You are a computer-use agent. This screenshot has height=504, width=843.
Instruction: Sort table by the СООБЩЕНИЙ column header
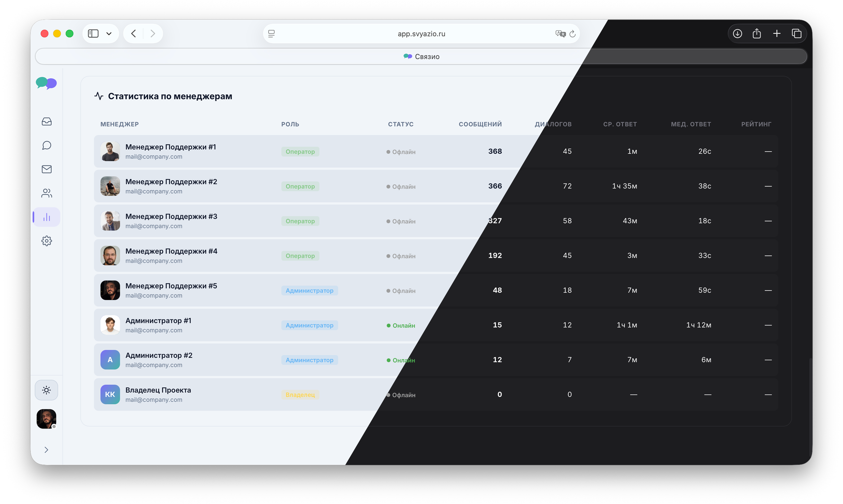point(480,124)
